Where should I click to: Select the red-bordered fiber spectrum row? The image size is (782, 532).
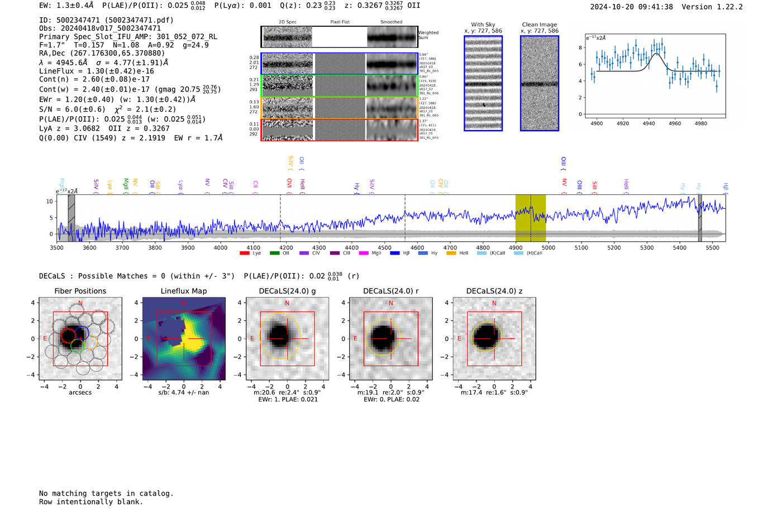340,130
